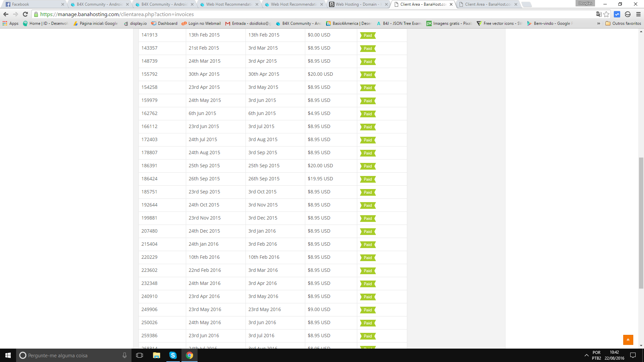Open Task View in taskbar
The height and width of the screenshot is (362, 644).
[x=140, y=355]
